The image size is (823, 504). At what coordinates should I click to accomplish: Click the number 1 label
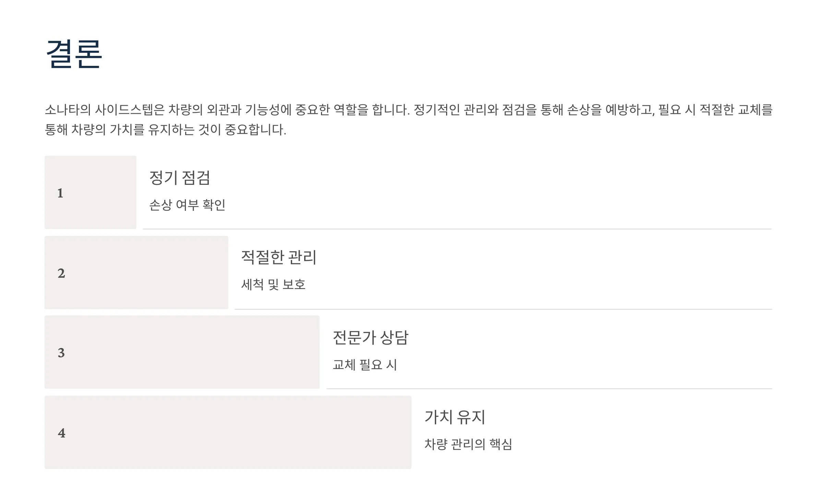click(60, 193)
